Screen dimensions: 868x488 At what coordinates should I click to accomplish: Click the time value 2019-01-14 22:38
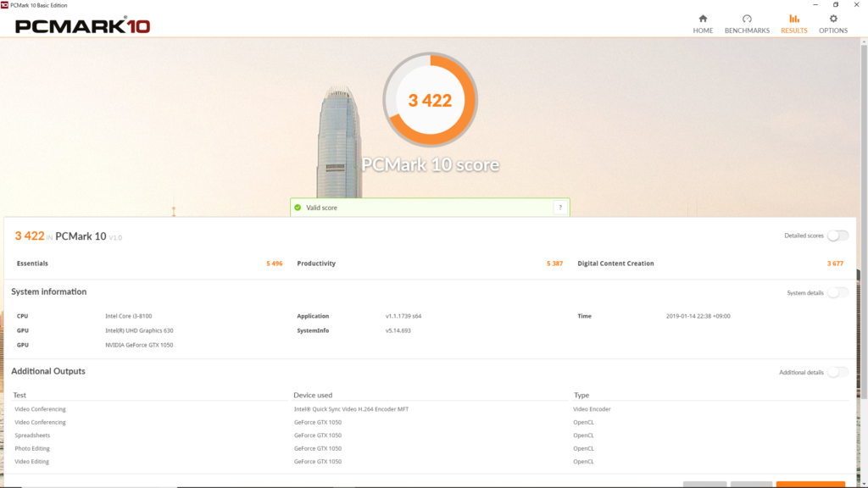(698, 316)
